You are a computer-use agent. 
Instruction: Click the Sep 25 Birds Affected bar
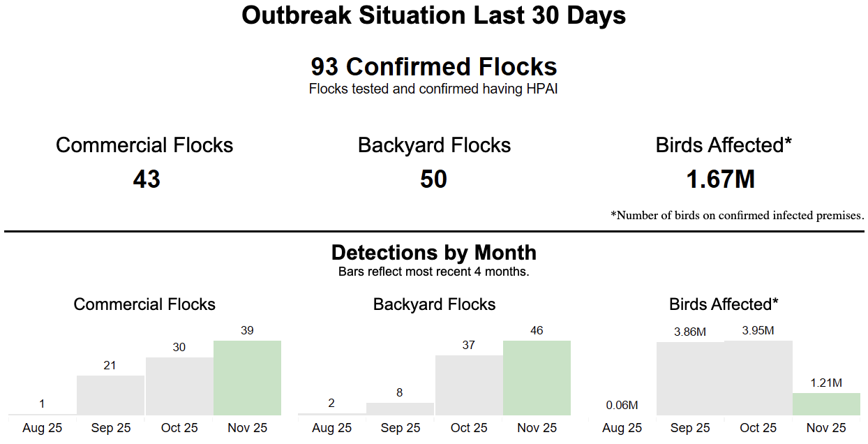(x=690, y=378)
